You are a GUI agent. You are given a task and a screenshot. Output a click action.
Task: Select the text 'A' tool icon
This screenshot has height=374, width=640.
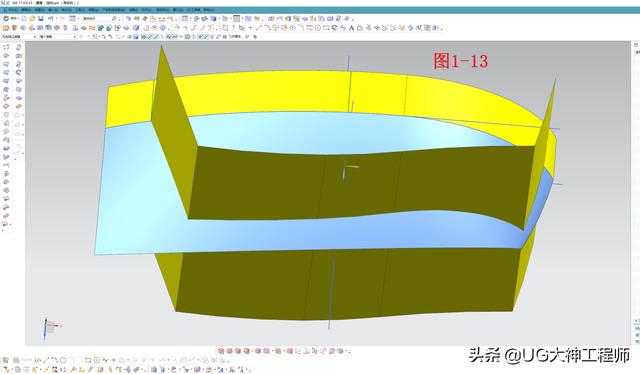[351, 28]
